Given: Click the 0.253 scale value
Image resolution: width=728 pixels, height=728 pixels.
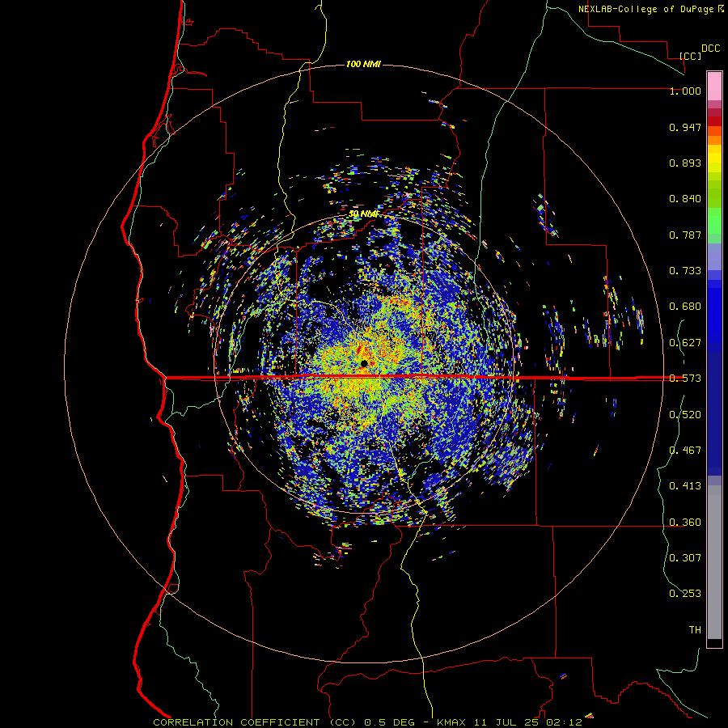Looking at the screenshot, I should click(x=685, y=594).
